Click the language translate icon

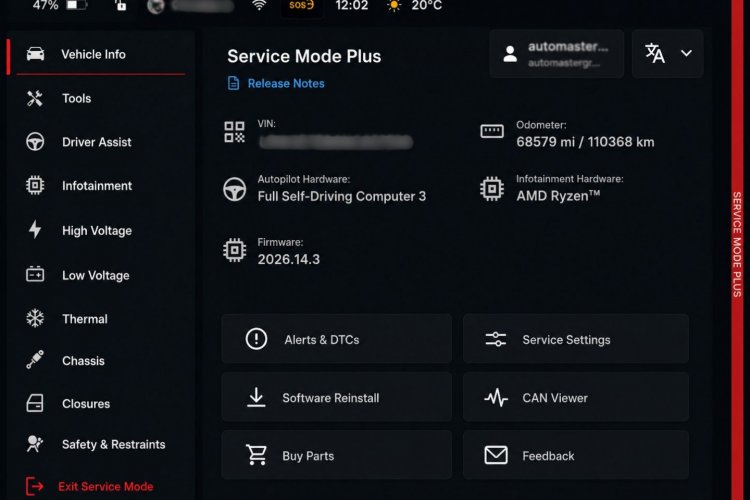pos(655,53)
